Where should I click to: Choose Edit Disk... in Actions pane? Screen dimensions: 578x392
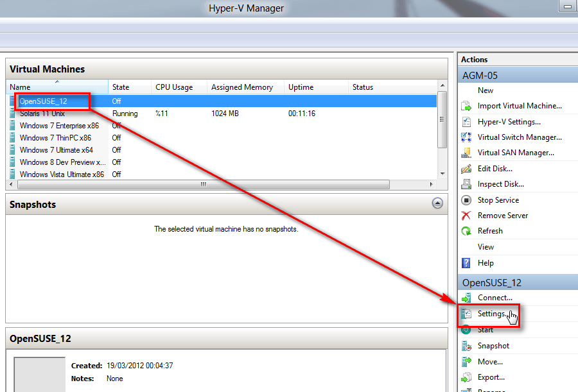495,169
